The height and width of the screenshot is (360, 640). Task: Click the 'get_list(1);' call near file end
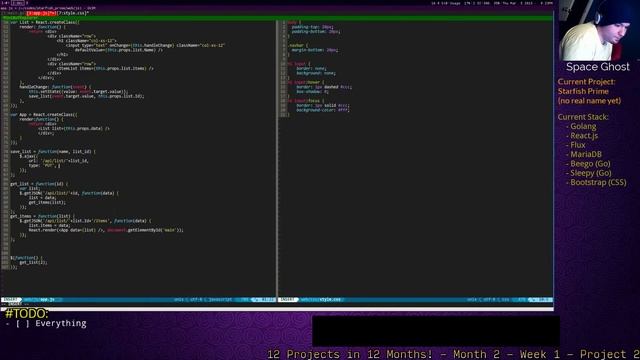pyautogui.click(x=33, y=262)
